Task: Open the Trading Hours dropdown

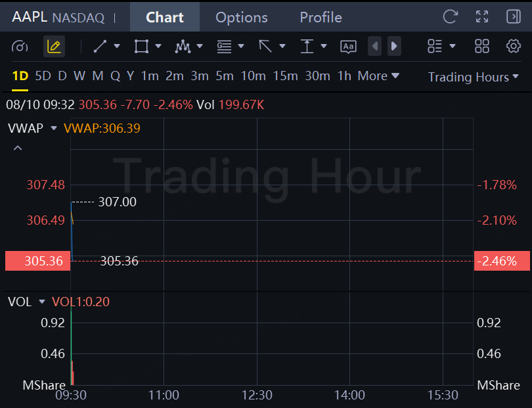Action: pos(474,77)
